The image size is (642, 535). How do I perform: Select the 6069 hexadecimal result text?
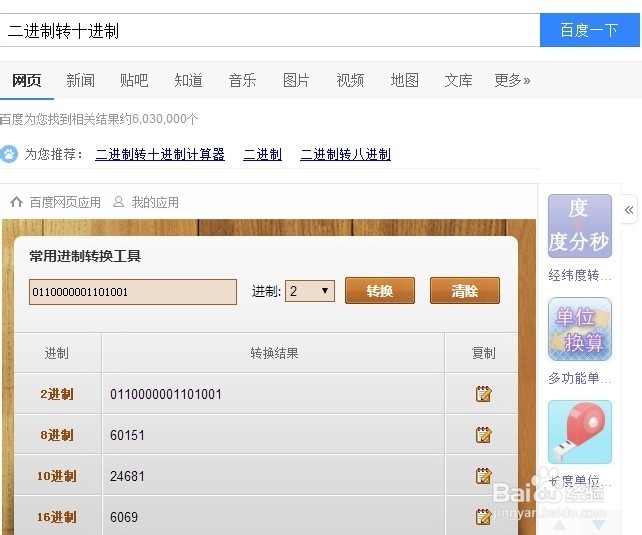coord(124,517)
